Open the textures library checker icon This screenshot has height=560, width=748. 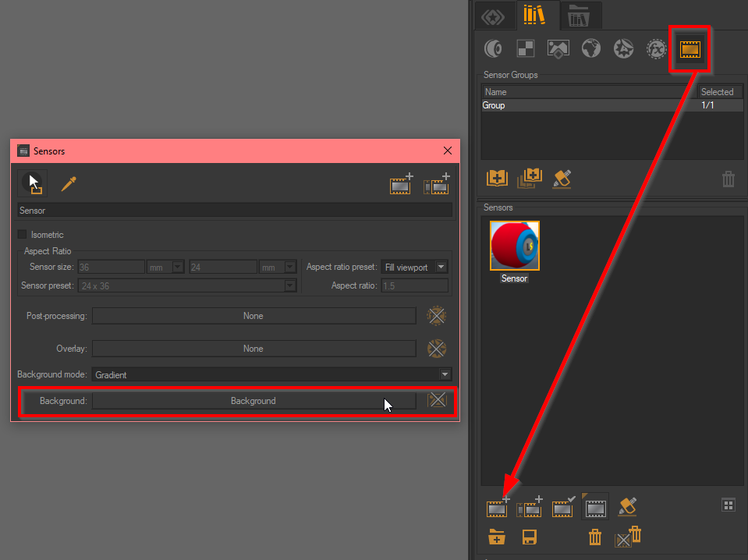[526, 48]
